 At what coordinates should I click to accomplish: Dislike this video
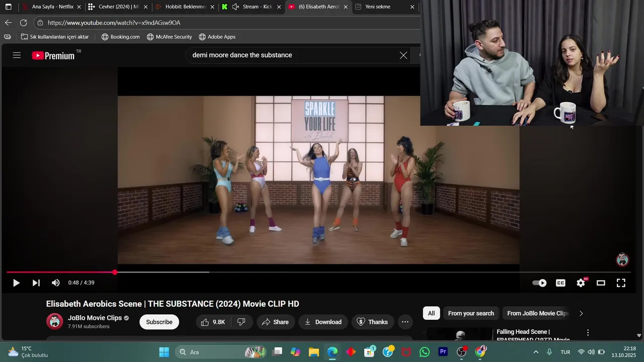pos(242,322)
